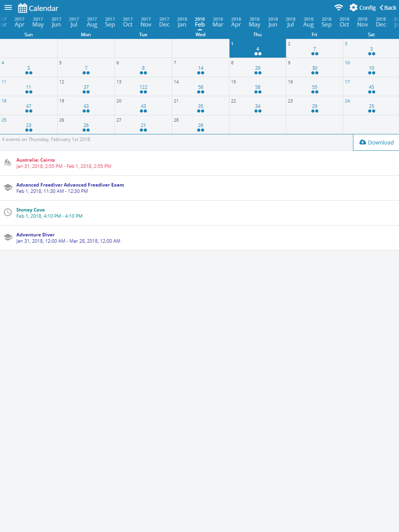Switch to 2017 Jun month
The image size is (399, 532).
pyautogui.click(x=56, y=22)
